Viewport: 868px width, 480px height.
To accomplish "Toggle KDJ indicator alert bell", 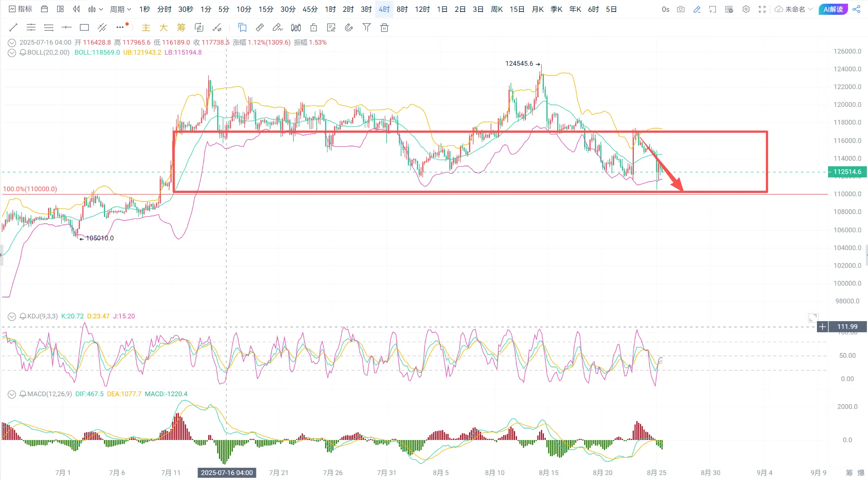I will click(x=23, y=316).
